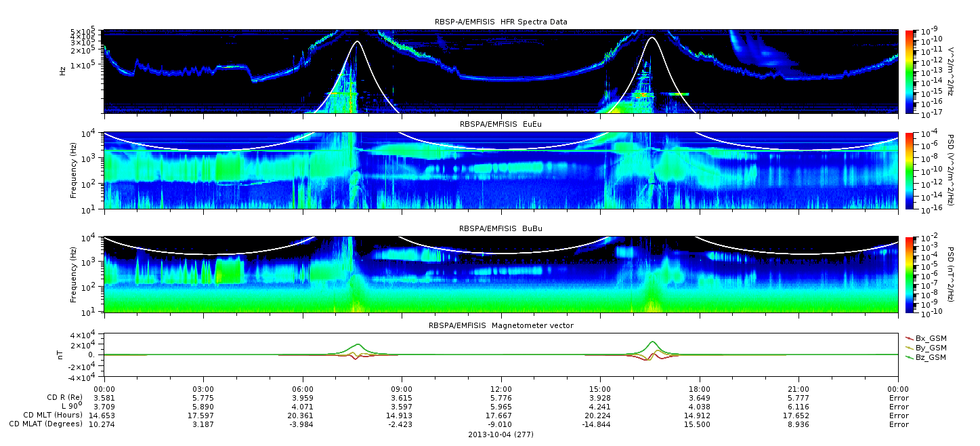Click the 18:00 time axis label
The width and height of the screenshot is (980, 446).
coord(700,388)
